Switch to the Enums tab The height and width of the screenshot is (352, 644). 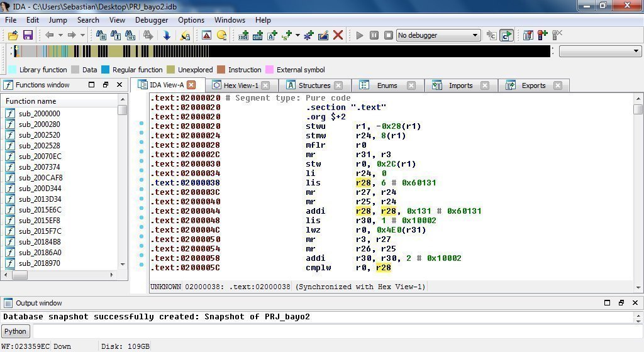click(x=387, y=85)
